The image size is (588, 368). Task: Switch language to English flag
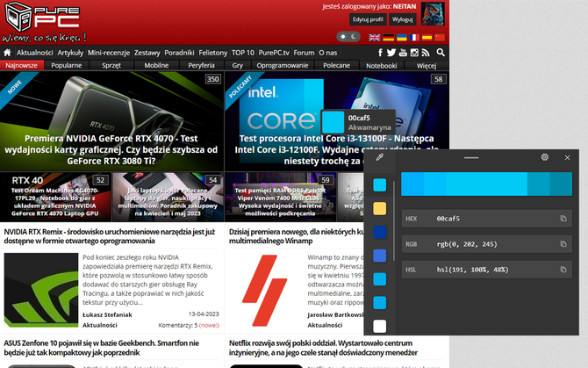pos(374,37)
